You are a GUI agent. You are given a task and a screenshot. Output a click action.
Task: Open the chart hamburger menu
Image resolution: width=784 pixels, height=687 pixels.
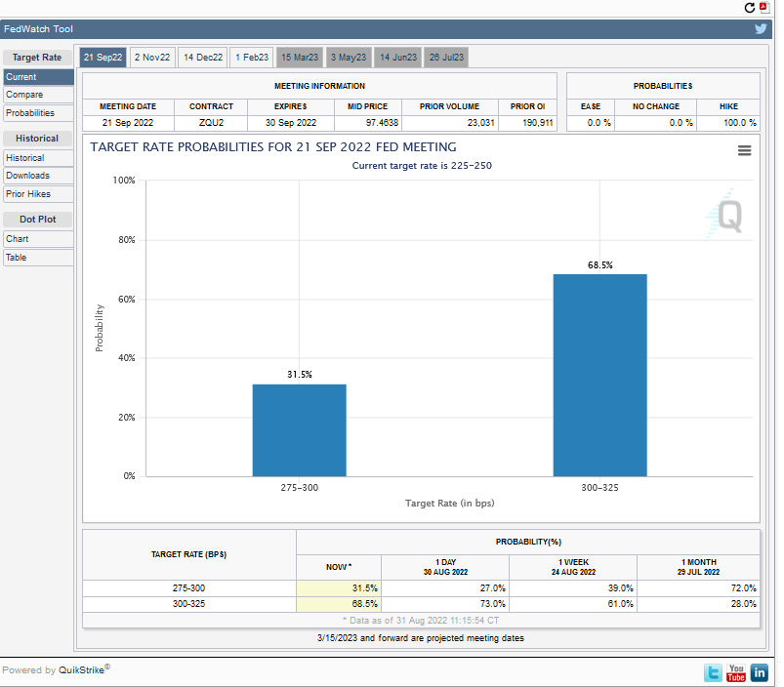click(x=744, y=150)
